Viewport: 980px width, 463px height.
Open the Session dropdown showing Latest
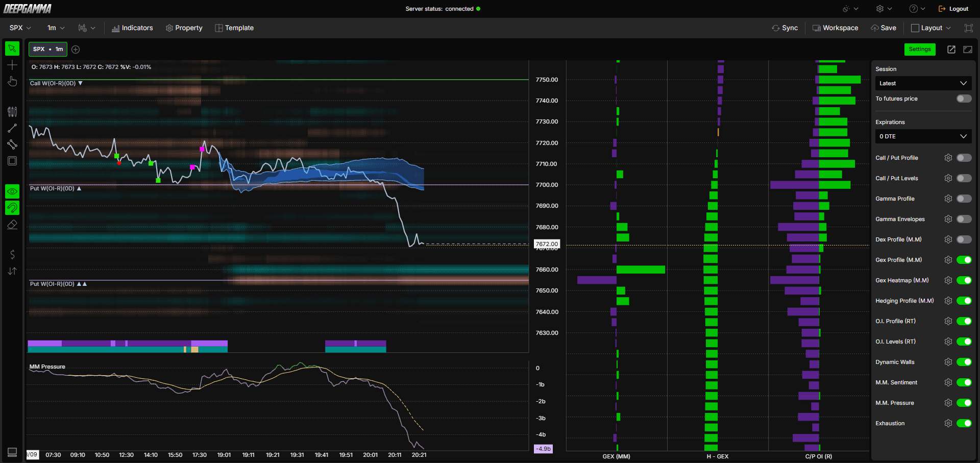click(x=923, y=83)
